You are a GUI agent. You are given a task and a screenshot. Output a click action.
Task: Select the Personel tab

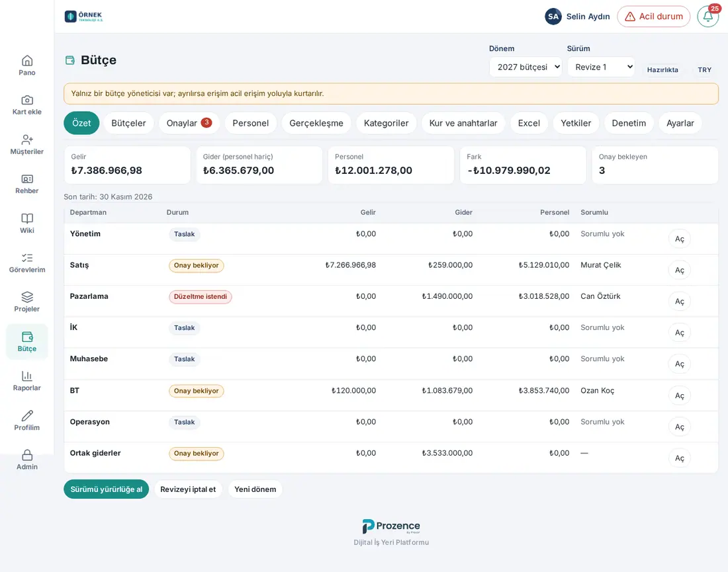[251, 124]
